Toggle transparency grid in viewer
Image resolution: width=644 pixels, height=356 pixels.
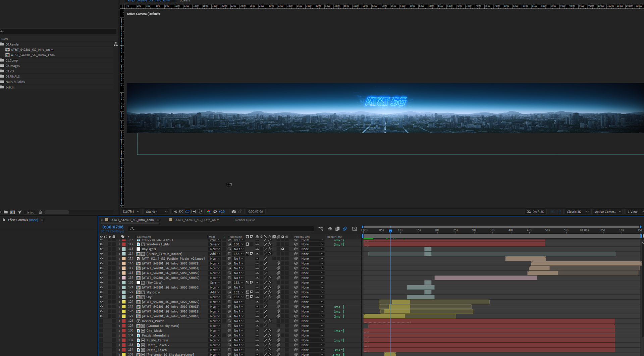pyautogui.click(x=181, y=212)
